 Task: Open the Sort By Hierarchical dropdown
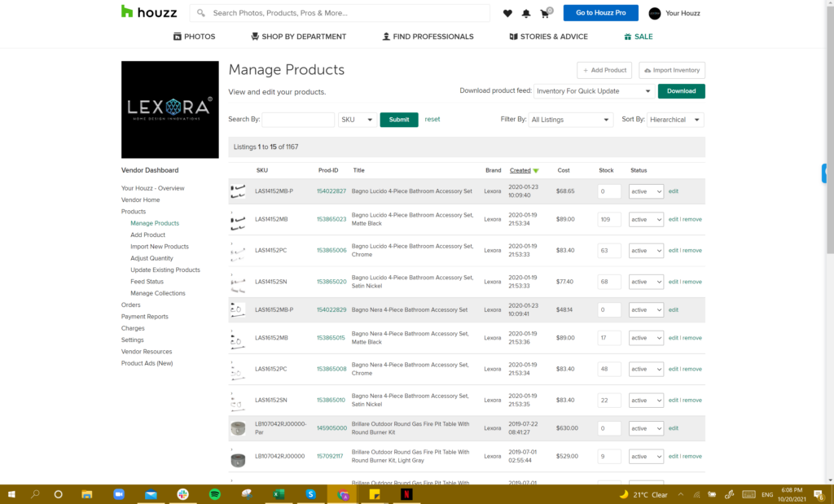click(675, 120)
